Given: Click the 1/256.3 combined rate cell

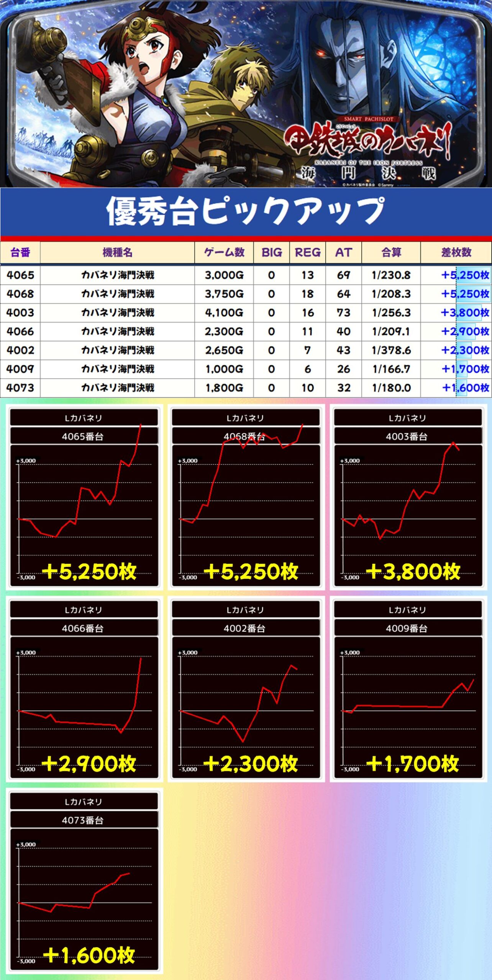Looking at the screenshot, I should pos(391,313).
